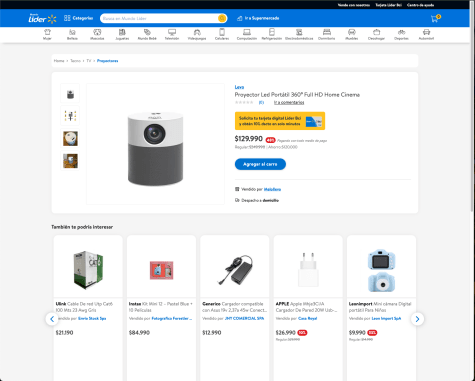Go to TV breadcrumb
The height and width of the screenshot is (381, 475).
click(x=89, y=61)
